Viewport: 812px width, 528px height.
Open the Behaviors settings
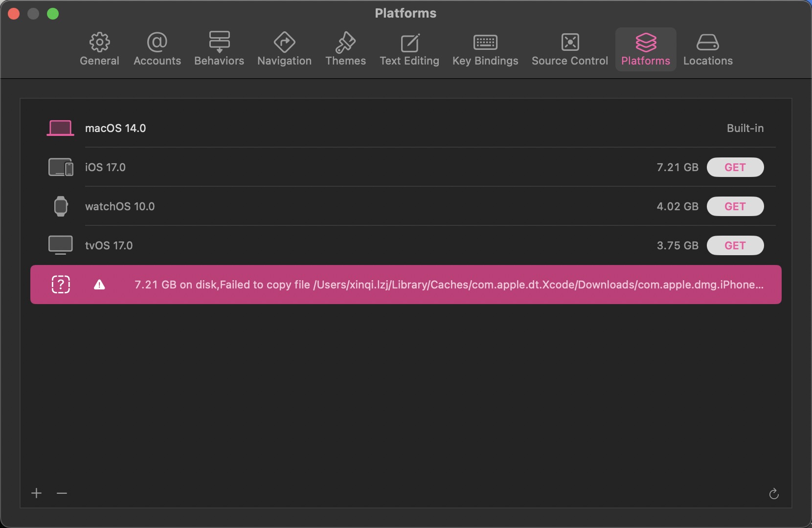(219, 49)
